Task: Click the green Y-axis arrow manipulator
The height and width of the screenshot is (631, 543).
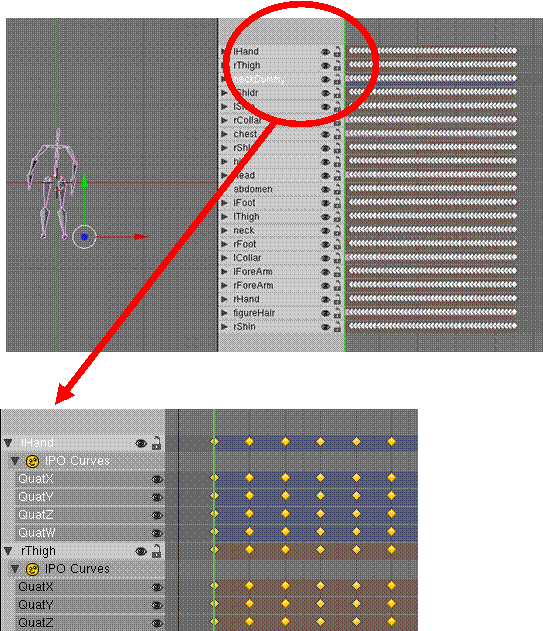Action: tap(84, 181)
